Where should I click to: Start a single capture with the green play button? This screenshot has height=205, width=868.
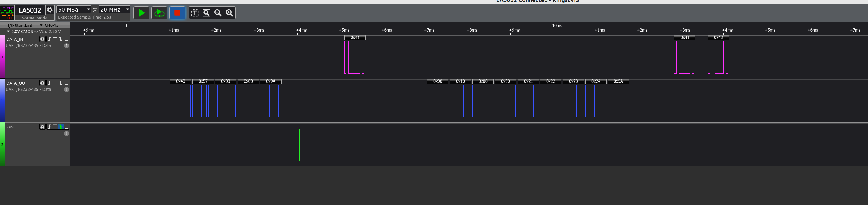(x=142, y=13)
